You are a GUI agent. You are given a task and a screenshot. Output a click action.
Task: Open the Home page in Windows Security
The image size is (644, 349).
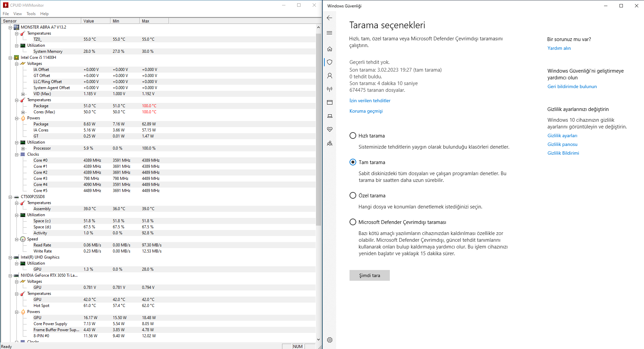[330, 49]
